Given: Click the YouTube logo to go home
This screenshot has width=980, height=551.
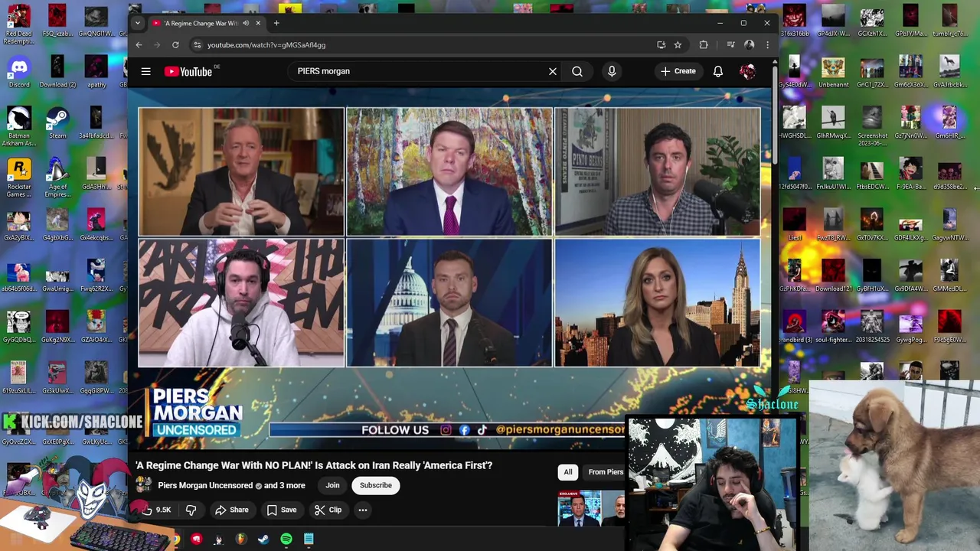Looking at the screenshot, I should [188, 71].
